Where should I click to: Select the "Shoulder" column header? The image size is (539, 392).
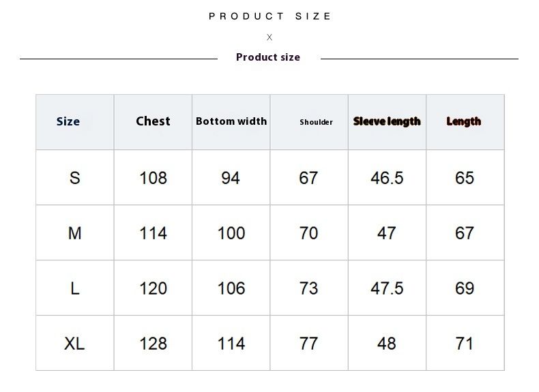point(316,122)
